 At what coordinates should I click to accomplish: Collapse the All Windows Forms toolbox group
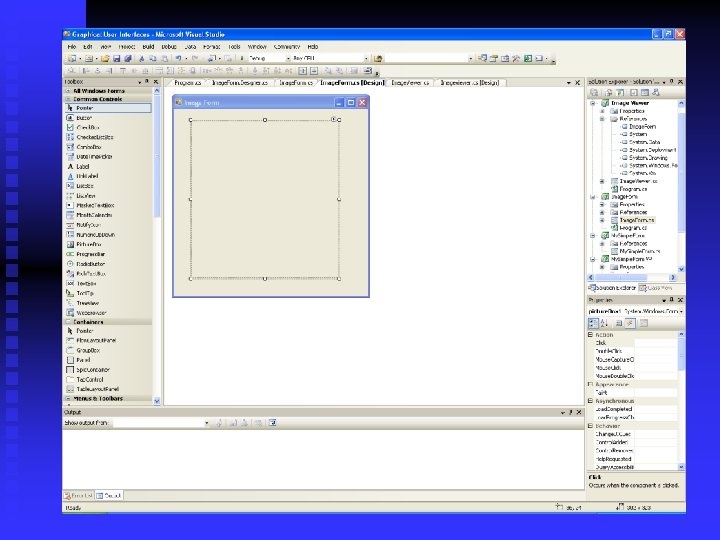(x=68, y=91)
